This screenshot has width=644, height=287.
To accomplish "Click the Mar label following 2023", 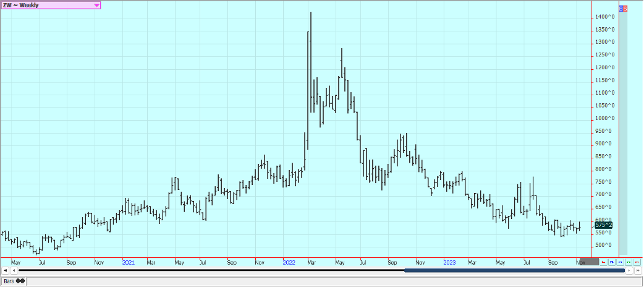I will pyautogui.click(x=472, y=262).
